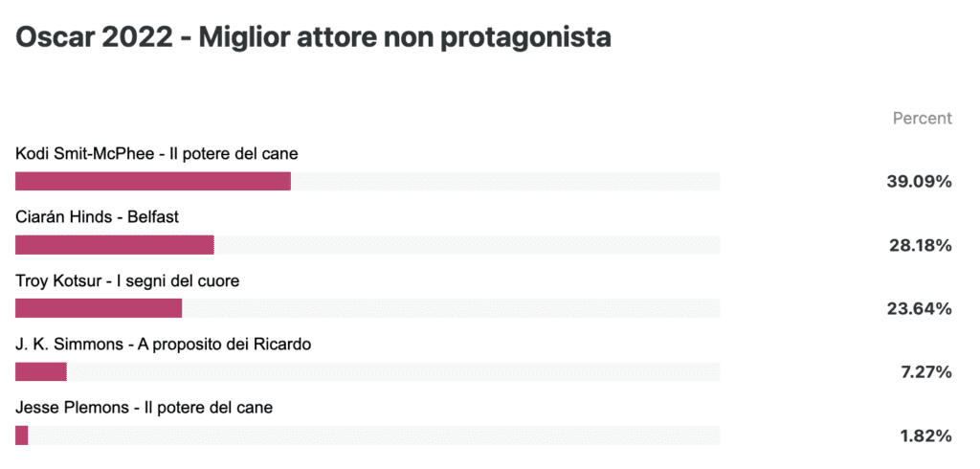Select the 1.82% percentage value
Screen dimensions: 980x469
(x=925, y=435)
